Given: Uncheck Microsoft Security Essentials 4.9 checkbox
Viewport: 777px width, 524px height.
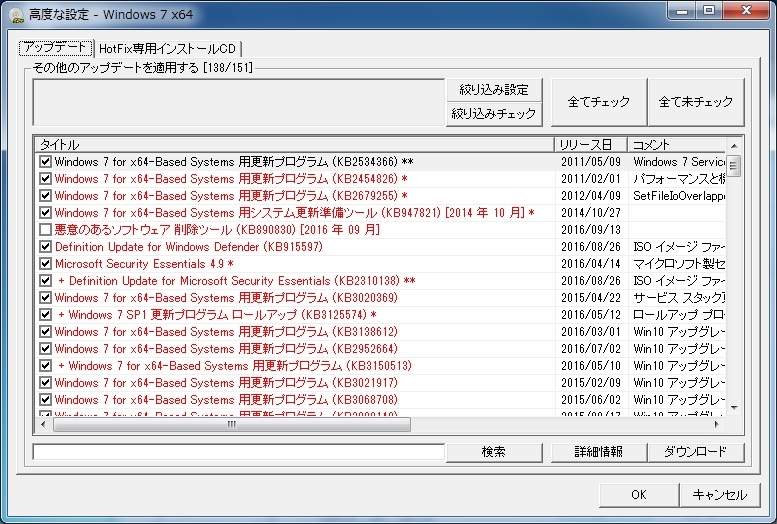Looking at the screenshot, I should pyautogui.click(x=46, y=263).
